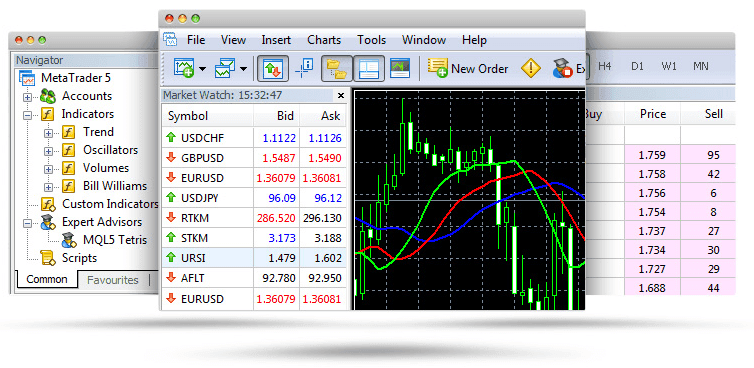Open the Tools menu

coord(371,40)
